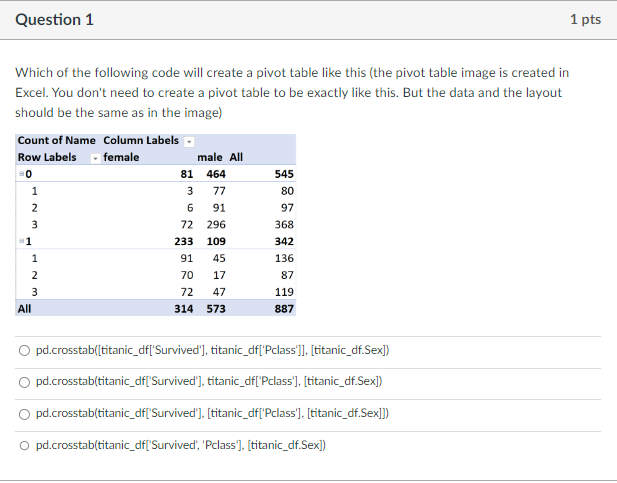Click the grand total cell 887

pyautogui.click(x=284, y=309)
